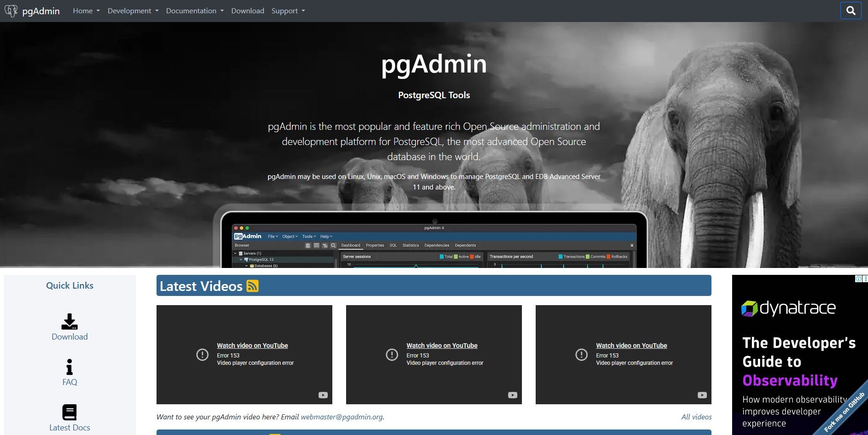
Task: Click the webmaster@pgadmin.org email link
Action: (342, 417)
